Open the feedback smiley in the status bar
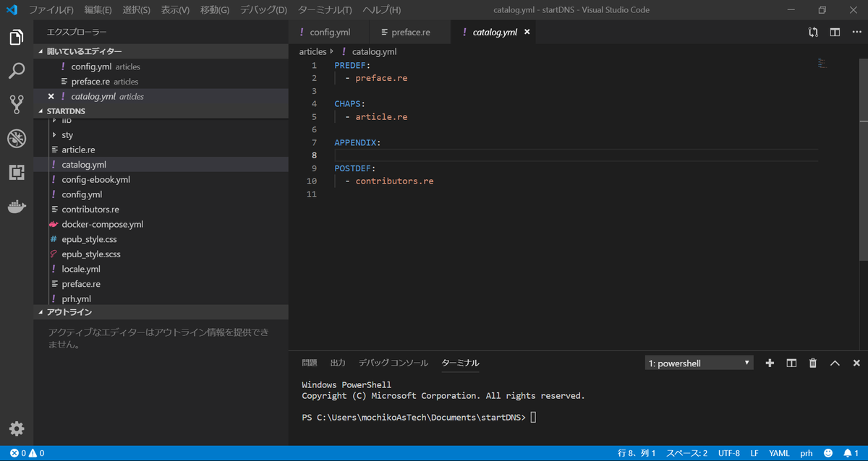Screen dimensions: 868x461 point(828,453)
